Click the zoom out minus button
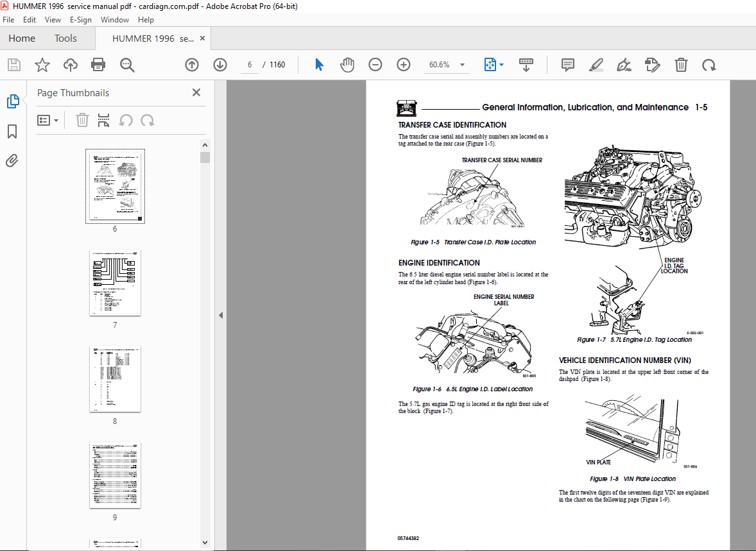The width and height of the screenshot is (756, 551). tap(375, 64)
